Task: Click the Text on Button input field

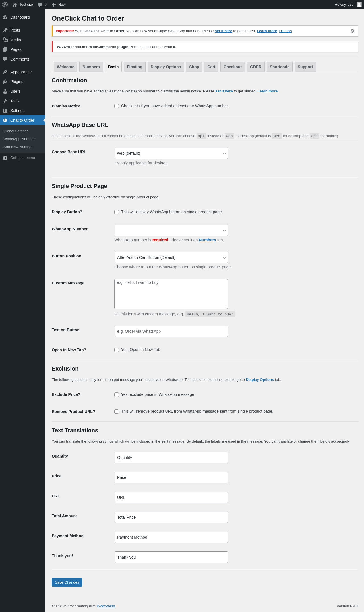Action: (171, 331)
